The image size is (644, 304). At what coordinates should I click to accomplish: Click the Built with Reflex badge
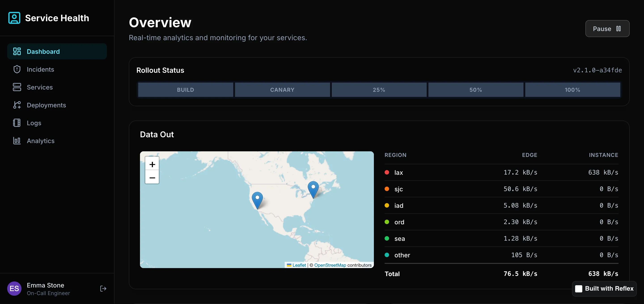coord(604,289)
